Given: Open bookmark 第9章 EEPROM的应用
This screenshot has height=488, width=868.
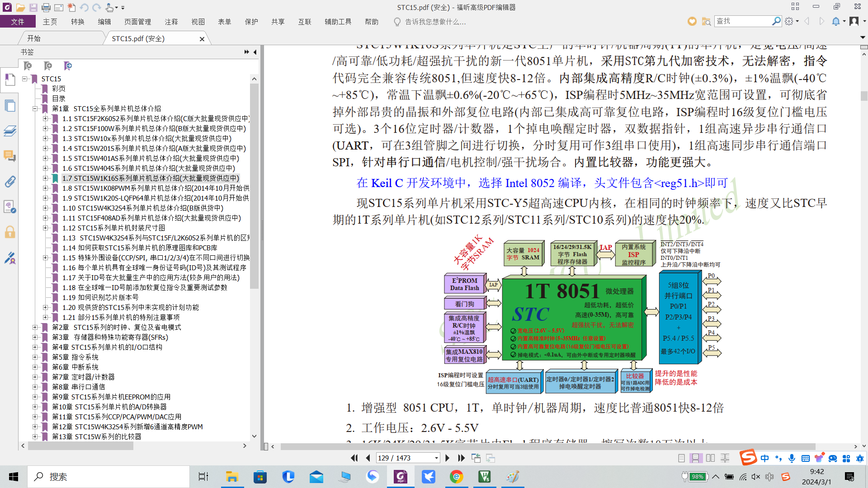Looking at the screenshot, I should (x=111, y=397).
